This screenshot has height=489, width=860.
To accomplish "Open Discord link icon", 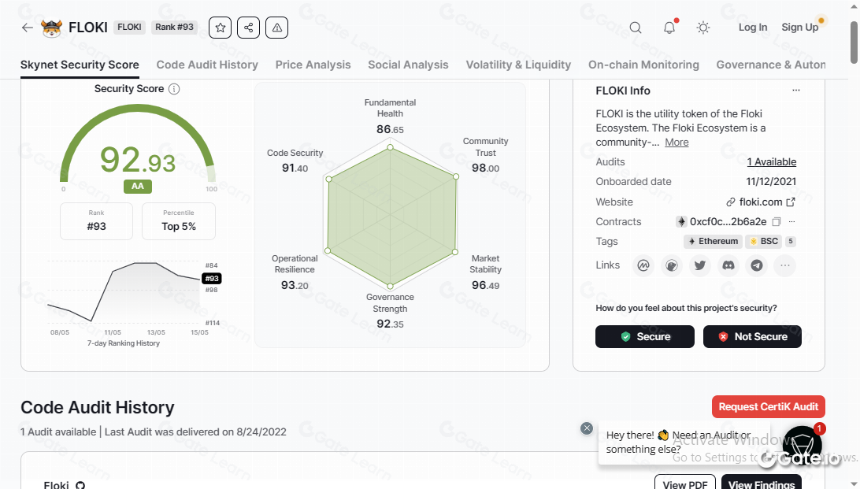I will pyautogui.click(x=728, y=265).
